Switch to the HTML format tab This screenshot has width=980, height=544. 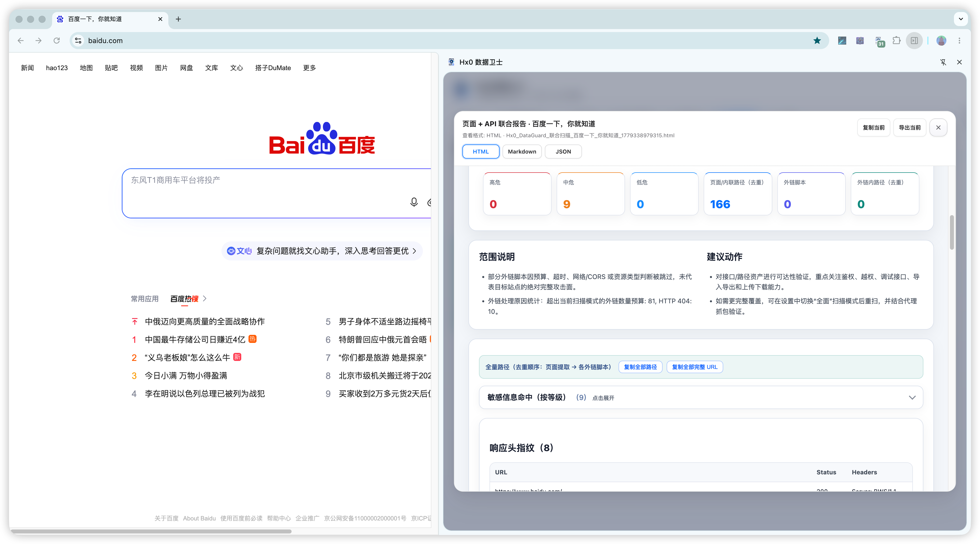pyautogui.click(x=481, y=152)
